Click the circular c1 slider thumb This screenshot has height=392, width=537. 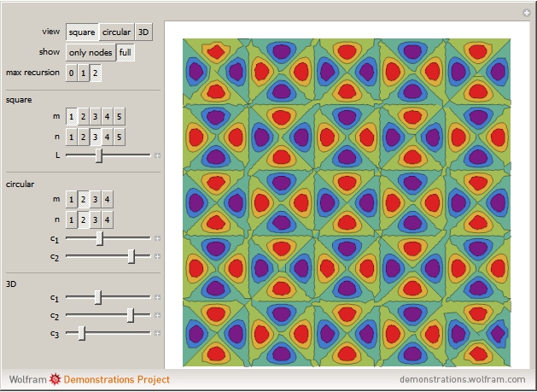point(100,238)
